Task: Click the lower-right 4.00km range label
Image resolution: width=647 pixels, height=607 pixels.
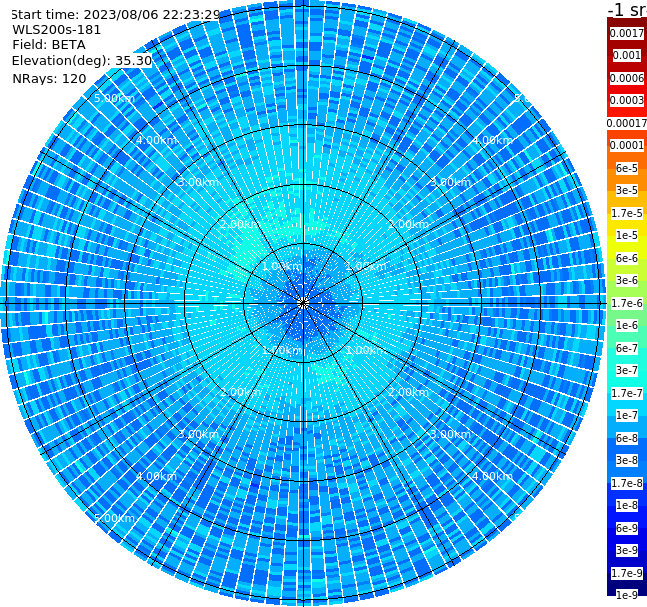Action: tap(492, 476)
